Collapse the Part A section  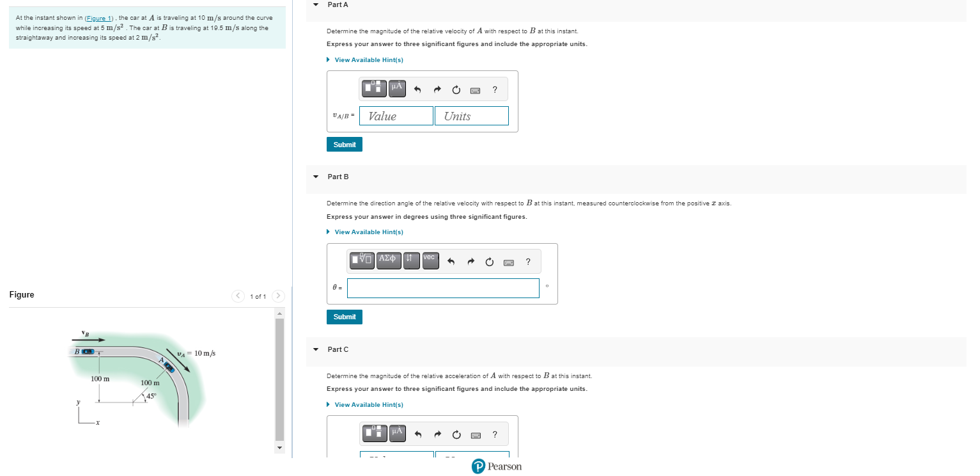(315, 4)
